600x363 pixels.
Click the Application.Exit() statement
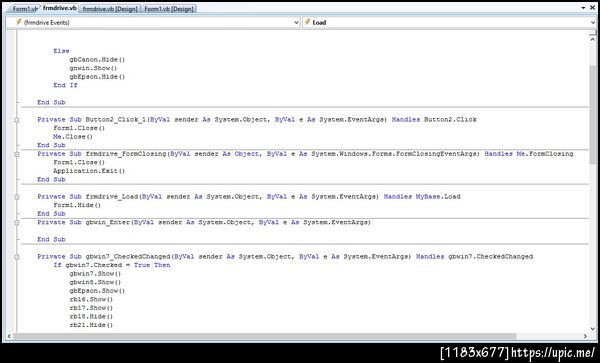pyautogui.click(x=89, y=171)
